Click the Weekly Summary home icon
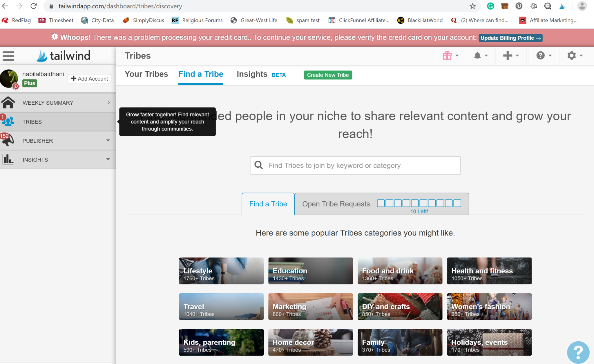The height and width of the screenshot is (364, 594). pos(8,102)
